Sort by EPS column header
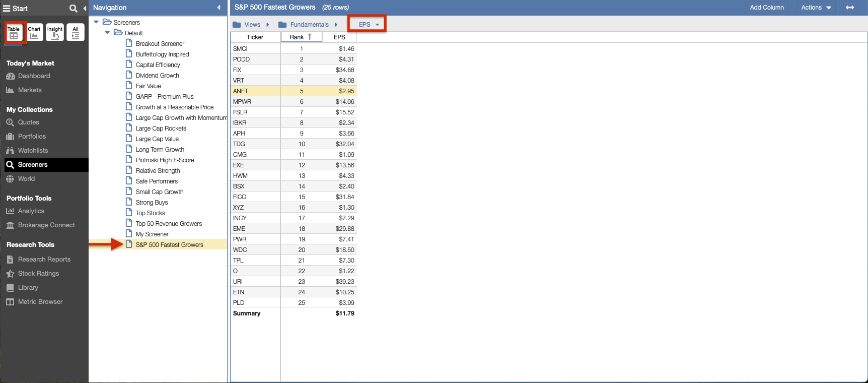 [x=339, y=37]
